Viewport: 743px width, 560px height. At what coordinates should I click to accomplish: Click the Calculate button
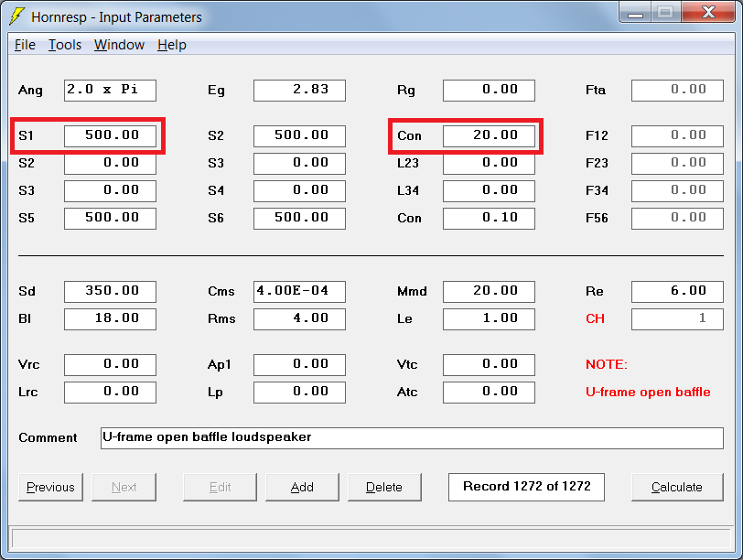pyautogui.click(x=677, y=487)
